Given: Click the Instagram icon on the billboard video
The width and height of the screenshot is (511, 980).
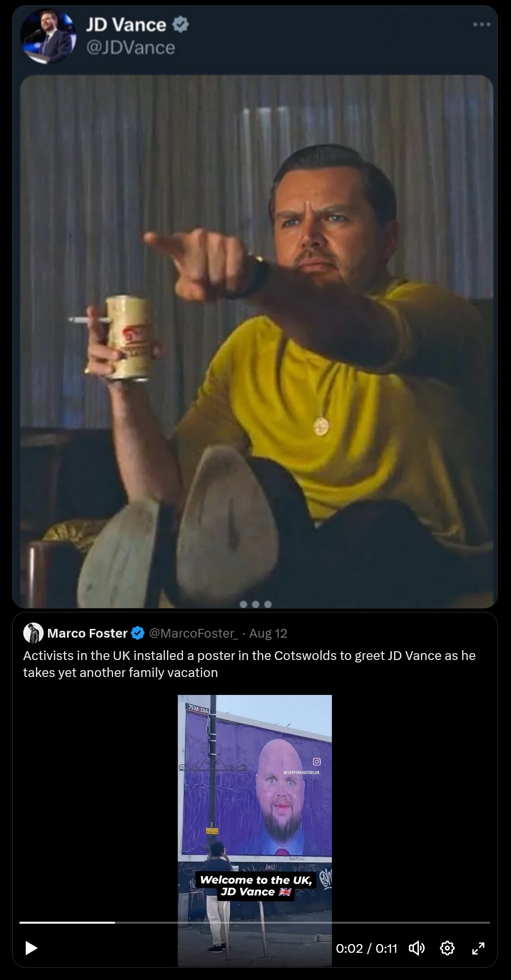Looking at the screenshot, I should click(x=316, y=761).
